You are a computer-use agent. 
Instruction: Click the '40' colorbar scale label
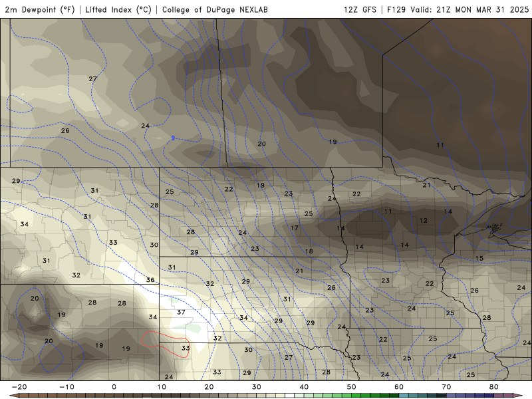pyautogui.click(x=304, y=387)
